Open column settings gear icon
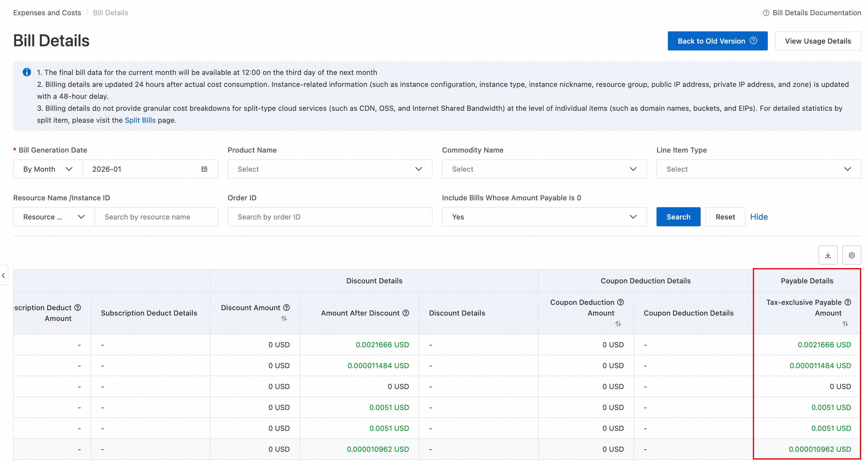 852,255
